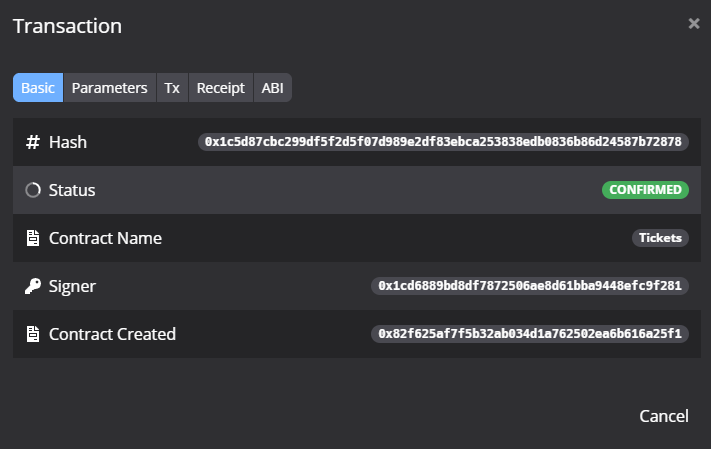The width and height of the screenshot is (711, 449).
Task: Click the Tickets contract name badge
Action: click(x=660, y=238)
